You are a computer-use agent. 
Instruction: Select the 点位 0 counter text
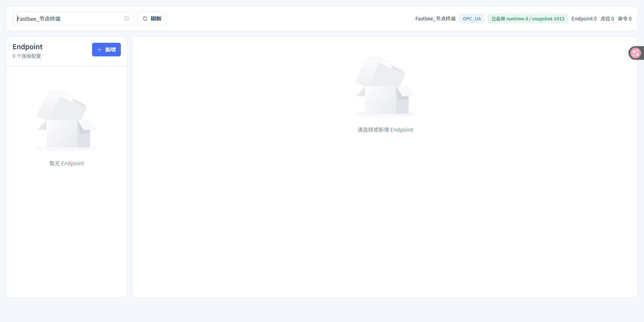click(607, 19)
